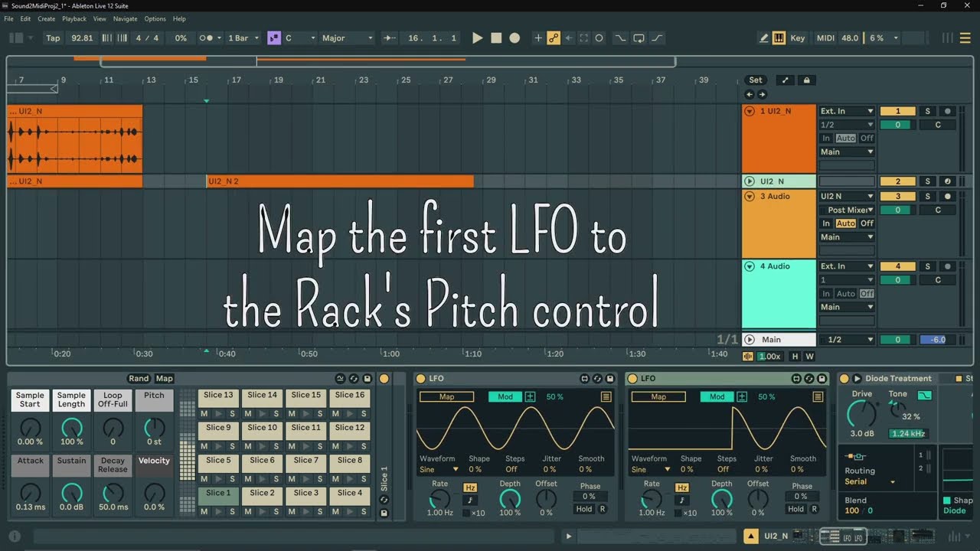Screen dimensions: 980x551
Task: Click the Stop transport button
Action: coord(496,38)
